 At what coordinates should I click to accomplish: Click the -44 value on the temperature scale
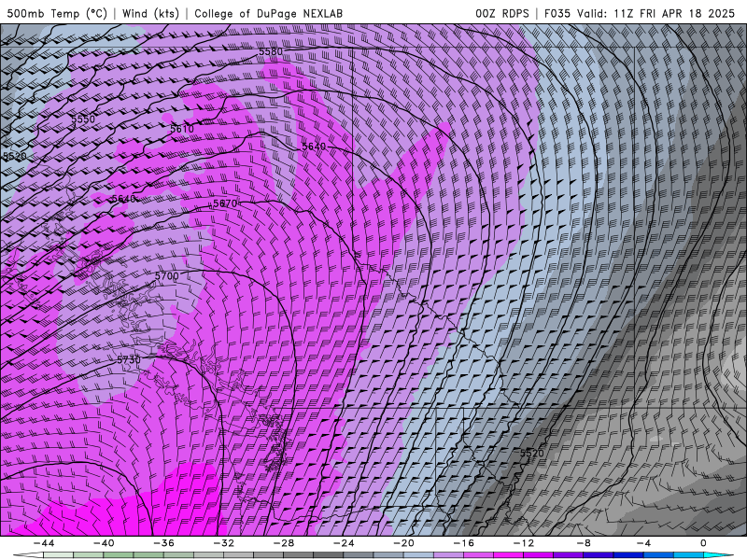[44, 543]
